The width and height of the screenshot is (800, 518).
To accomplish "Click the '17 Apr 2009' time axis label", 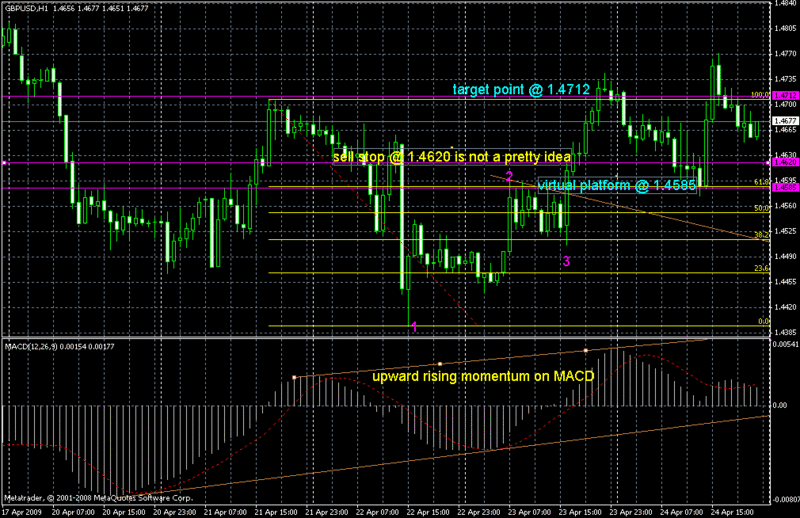I will coord(21,512).
